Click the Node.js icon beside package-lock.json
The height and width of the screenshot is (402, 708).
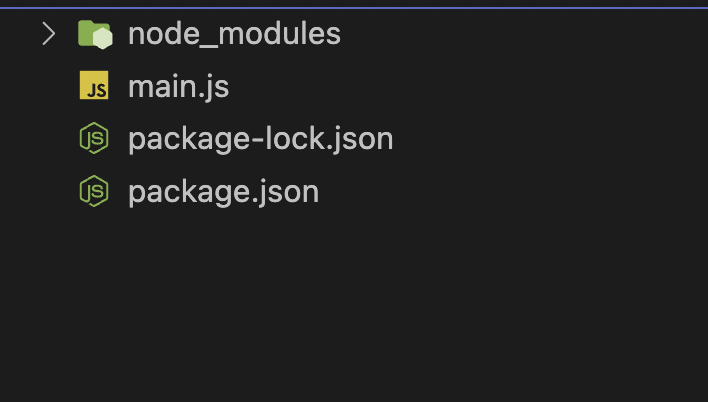tap(94, 140)
